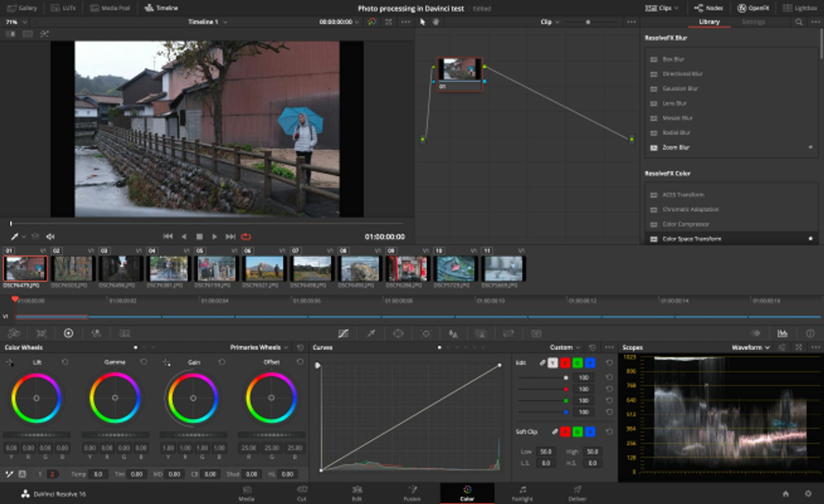Click the RGB Mixer palette icon
This screenshot has width=824, height=504.
pyautogui.click(x=96, y=334)
